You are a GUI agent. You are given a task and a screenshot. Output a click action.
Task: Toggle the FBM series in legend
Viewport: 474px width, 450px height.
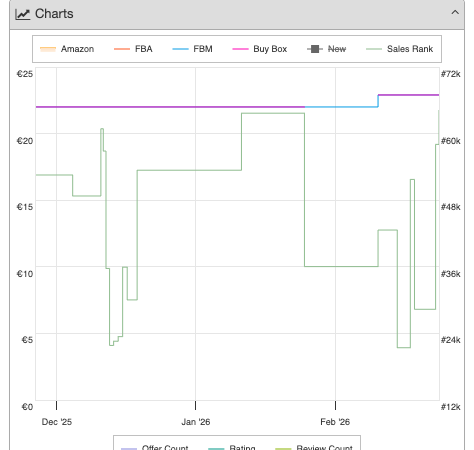(192, 49)
